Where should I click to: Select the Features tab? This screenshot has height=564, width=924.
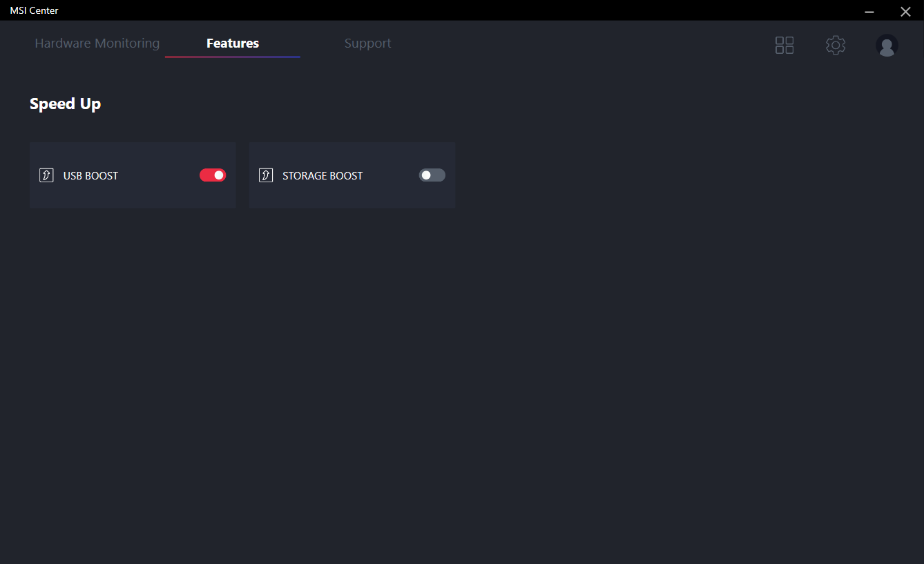233,43
